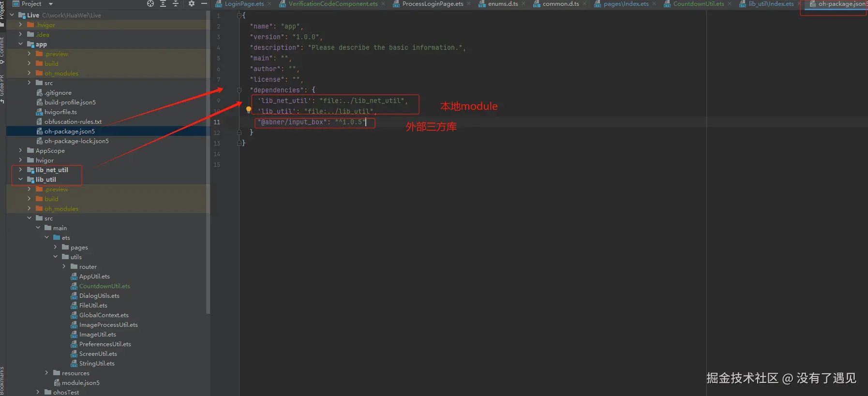This screenshot has width=868, height=396.
Task: Expand the .idea folder
Action: (20, 34)
